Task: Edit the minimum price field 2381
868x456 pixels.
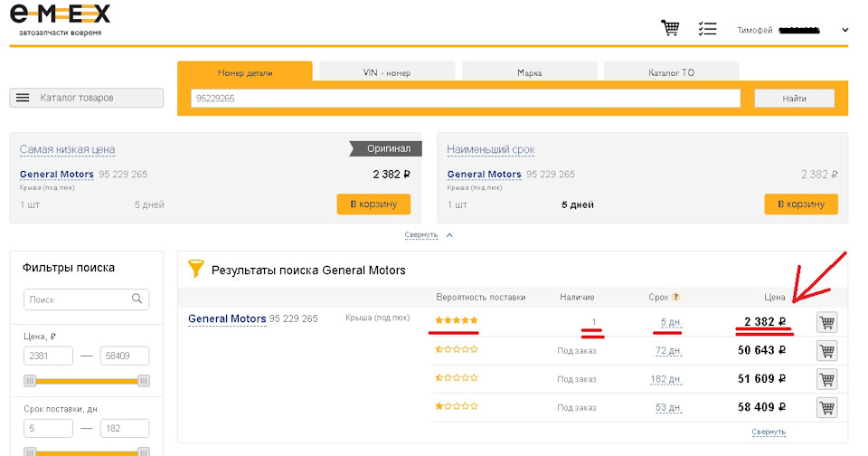Action: [48, 356]
